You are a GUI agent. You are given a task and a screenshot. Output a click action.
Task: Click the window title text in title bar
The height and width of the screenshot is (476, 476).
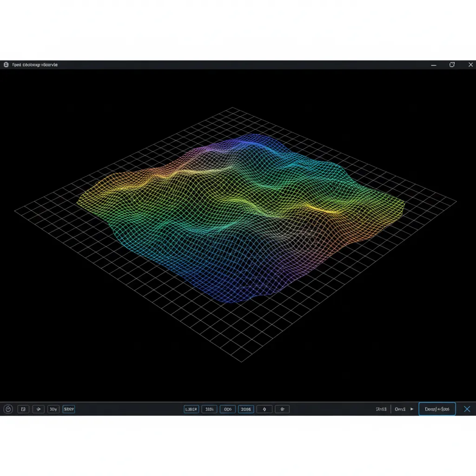pos(35,65)
